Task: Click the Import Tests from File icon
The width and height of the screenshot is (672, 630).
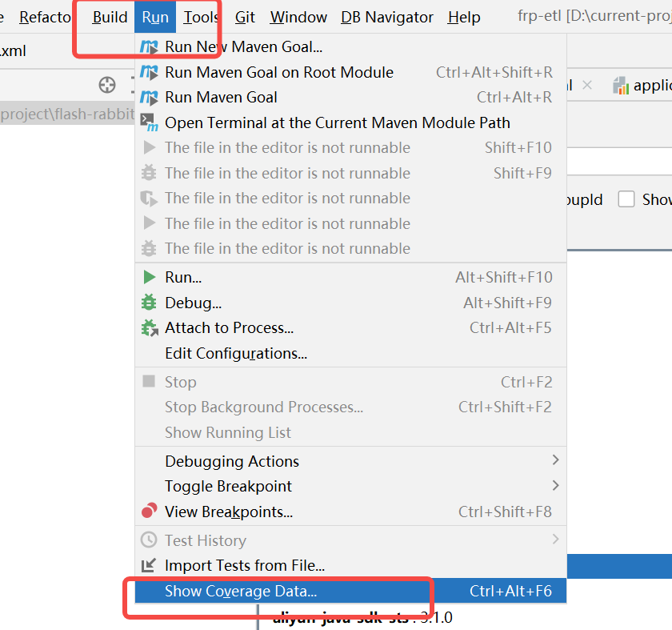Action: 149,565
